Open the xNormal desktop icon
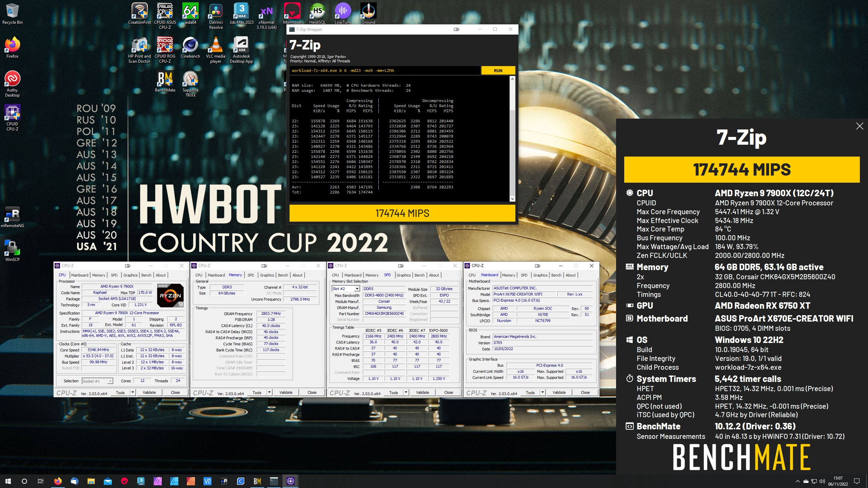This screenshot has width=868, height=488. pos(267,16)
